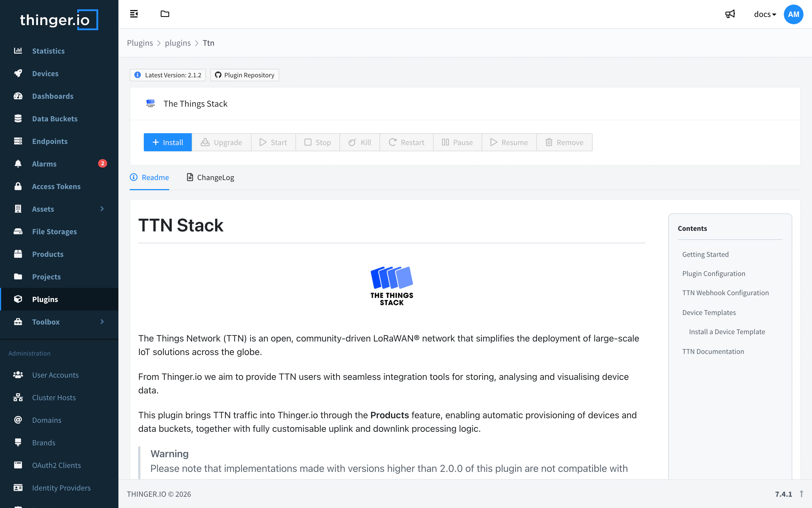Open announcements megaphone icon
The image size is (812, 508).
[x=730, y=14]
